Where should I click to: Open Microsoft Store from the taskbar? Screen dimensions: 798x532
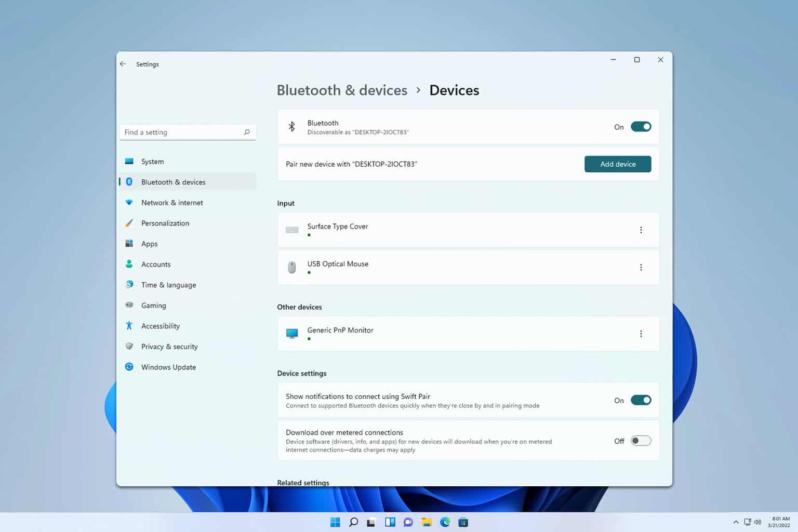463,522
